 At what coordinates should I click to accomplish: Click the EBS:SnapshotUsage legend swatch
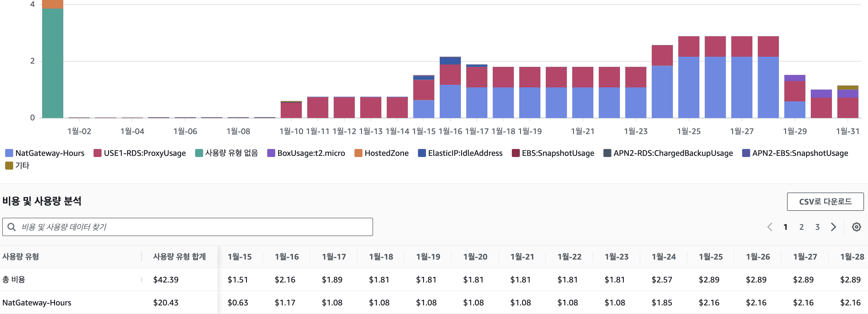[516, 153]
